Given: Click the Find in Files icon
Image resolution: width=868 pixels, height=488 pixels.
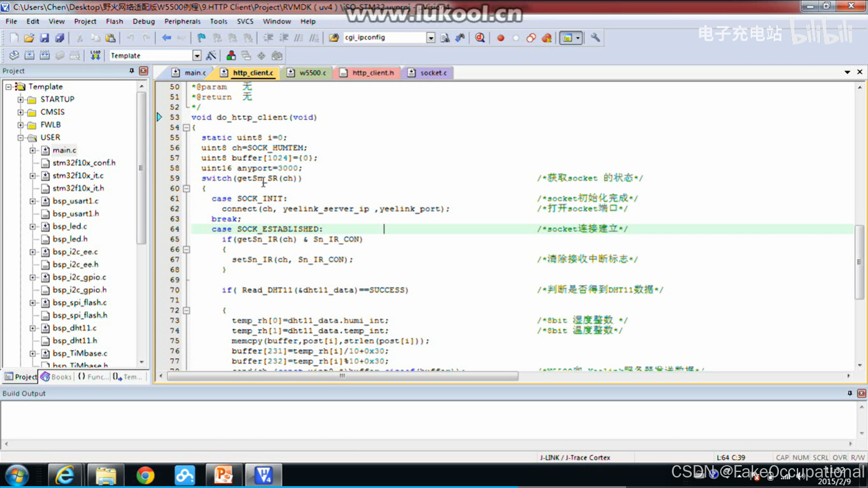Looking at the screenshot, I should [x=333, y=38].
